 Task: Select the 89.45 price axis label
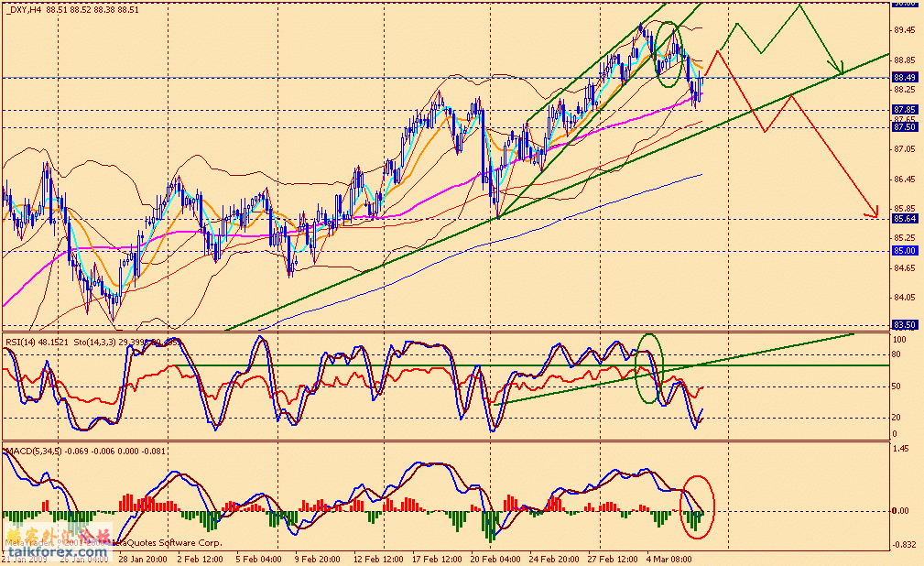pyautogui.click(x=905, y=30)
